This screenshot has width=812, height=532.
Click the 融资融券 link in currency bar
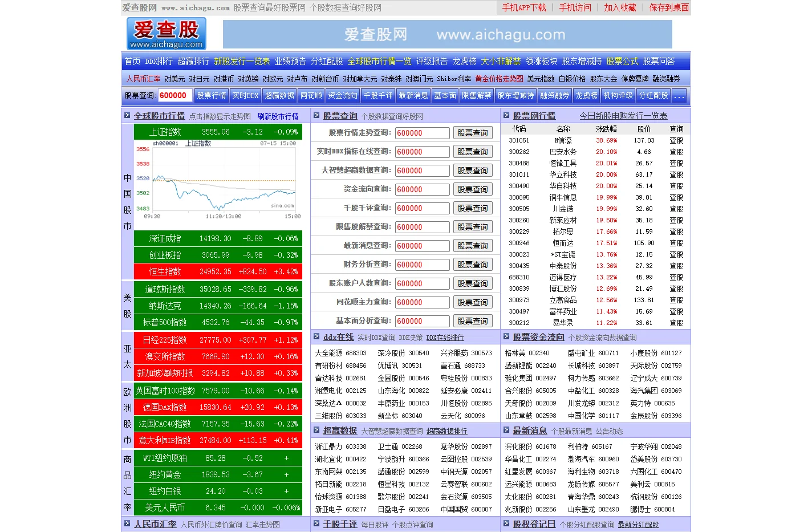666,79
